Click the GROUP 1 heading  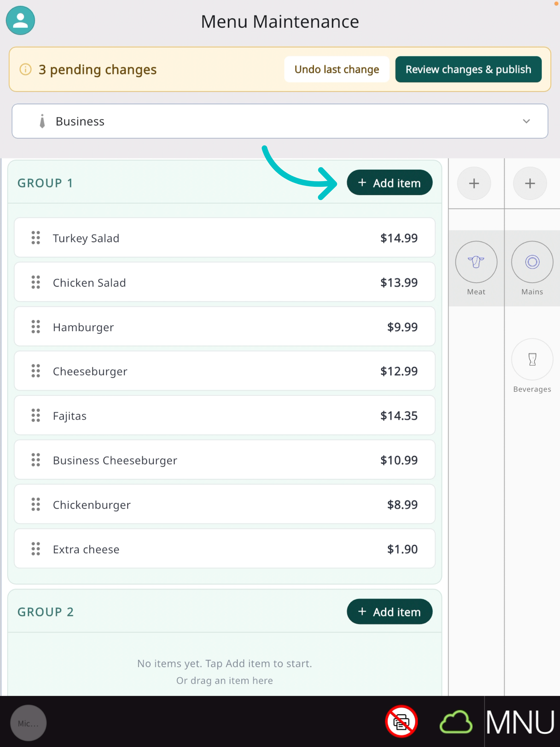point(45,183)
